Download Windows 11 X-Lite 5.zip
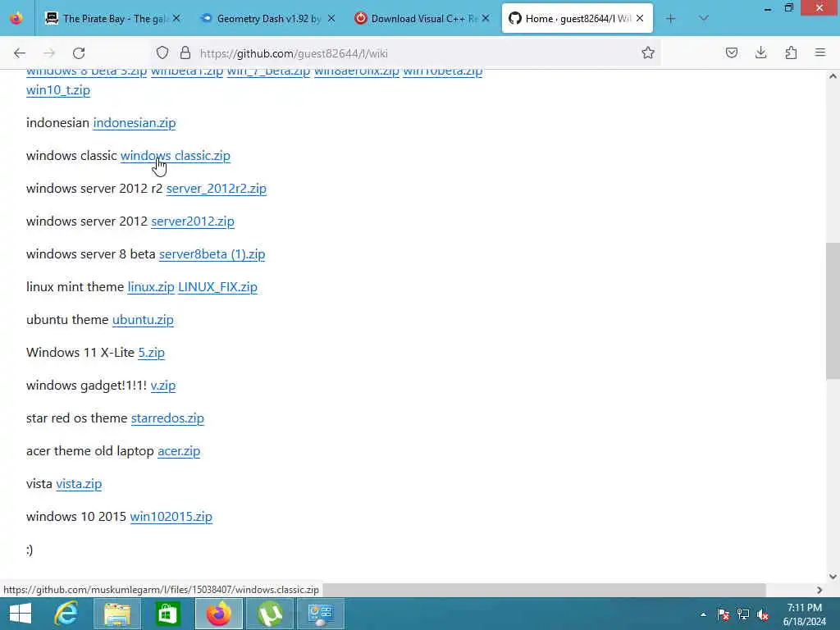840x630 pixels. click(152, 353)
